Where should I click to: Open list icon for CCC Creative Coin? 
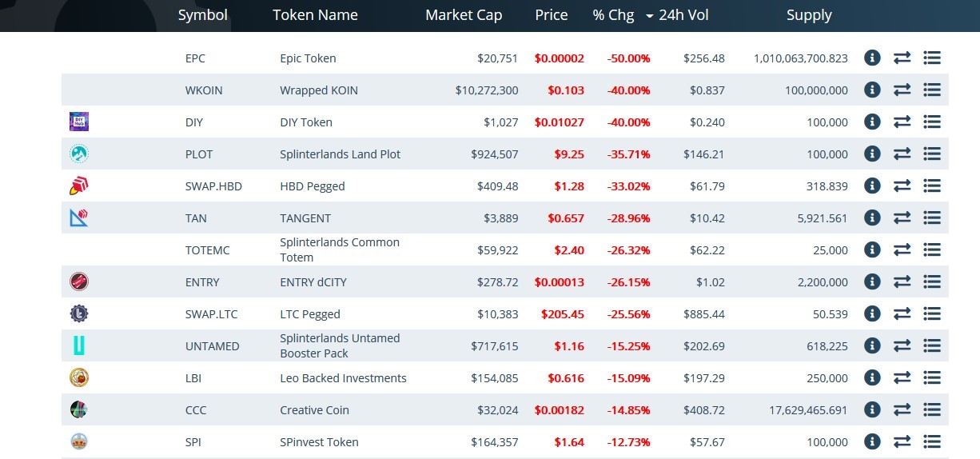(931, 409)
